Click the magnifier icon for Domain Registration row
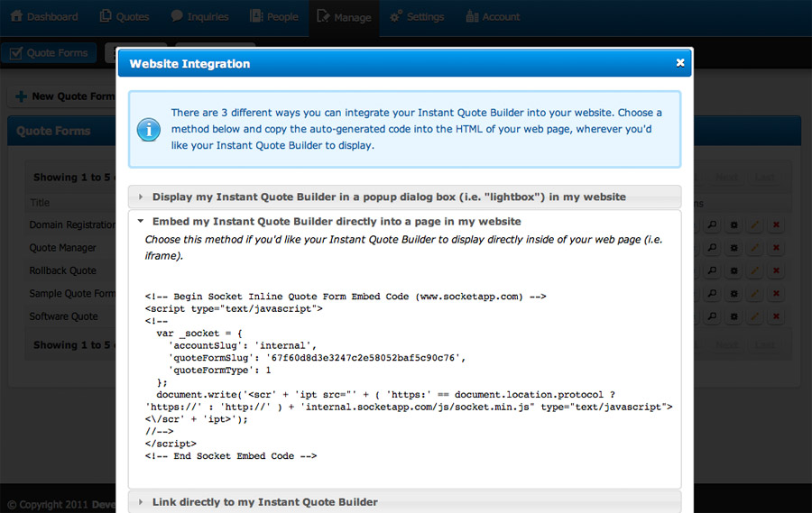 click(711, 224)
